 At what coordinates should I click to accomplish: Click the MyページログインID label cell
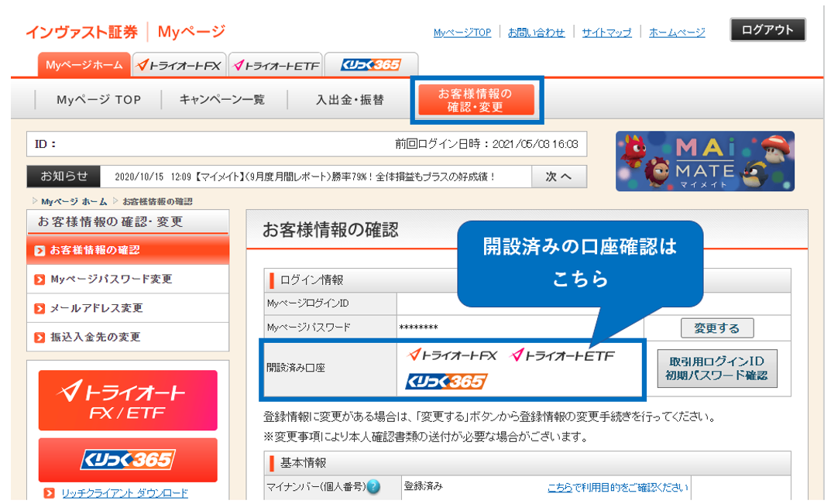click(330, 303)
